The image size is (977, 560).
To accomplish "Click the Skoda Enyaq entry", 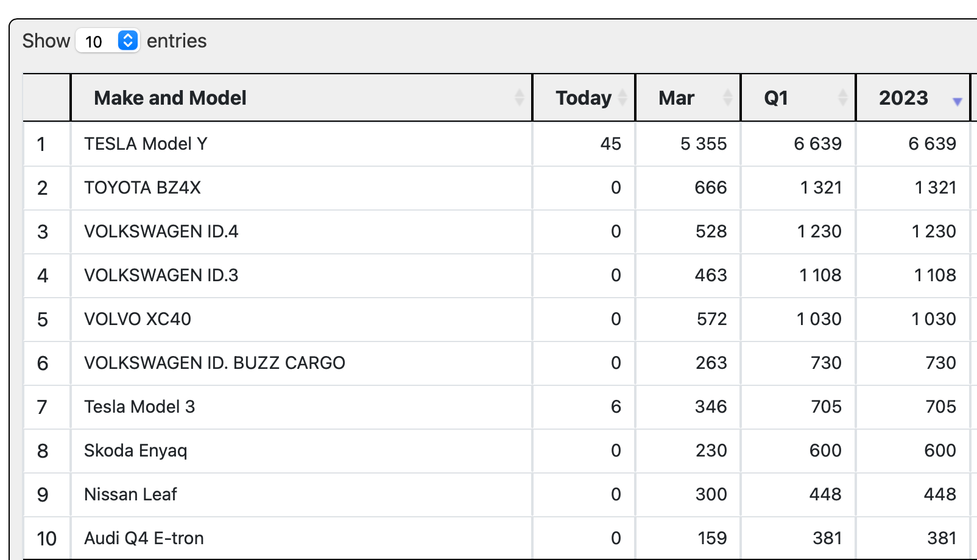I will [136, 451].
